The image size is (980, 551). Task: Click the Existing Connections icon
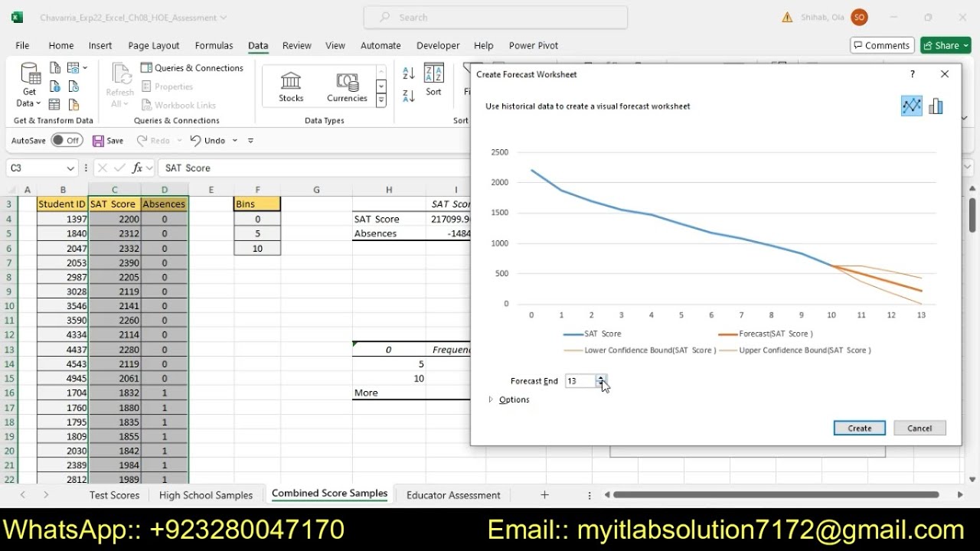pos(73,105)
